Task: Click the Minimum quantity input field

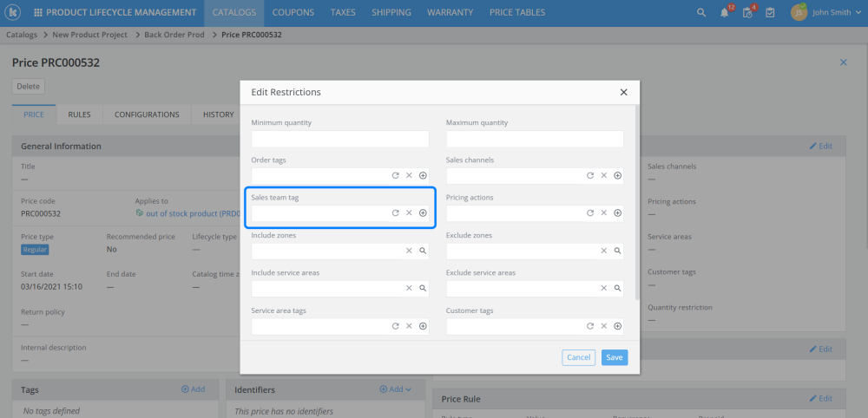Action: 340,139
